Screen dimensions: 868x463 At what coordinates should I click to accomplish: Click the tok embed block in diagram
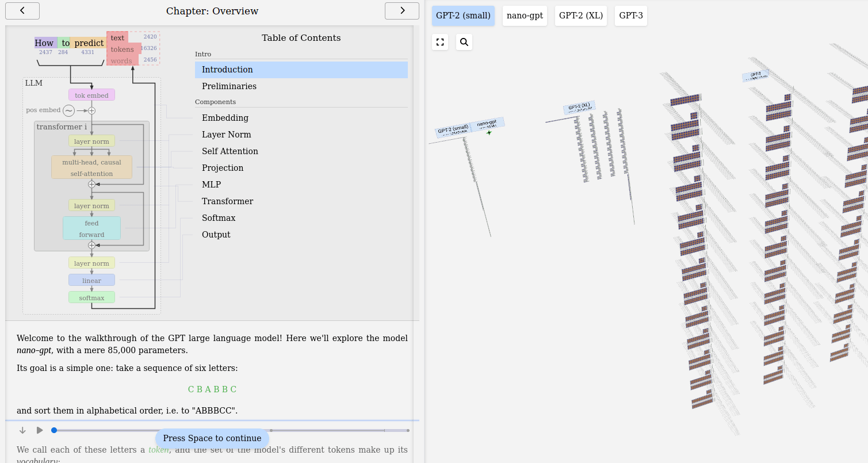click(91, 95)
